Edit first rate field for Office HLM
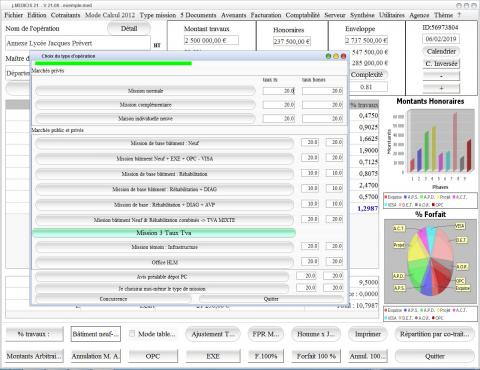Viewport: 480px width, 370px height. (310, 261)
